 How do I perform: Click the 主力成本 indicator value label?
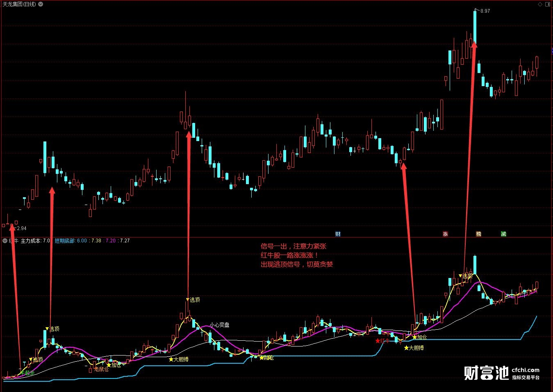point(35,241)
